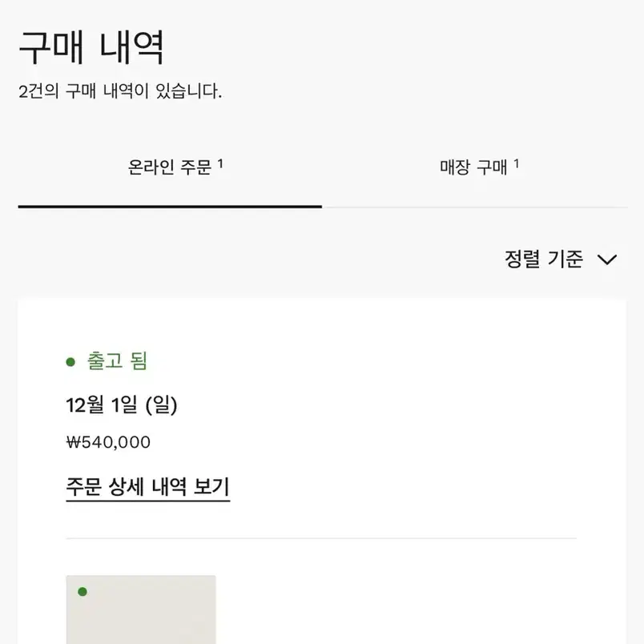Click the chevron icon beside 정렬 기준
This screenshot has width=644, height=644.
[607, 260]
